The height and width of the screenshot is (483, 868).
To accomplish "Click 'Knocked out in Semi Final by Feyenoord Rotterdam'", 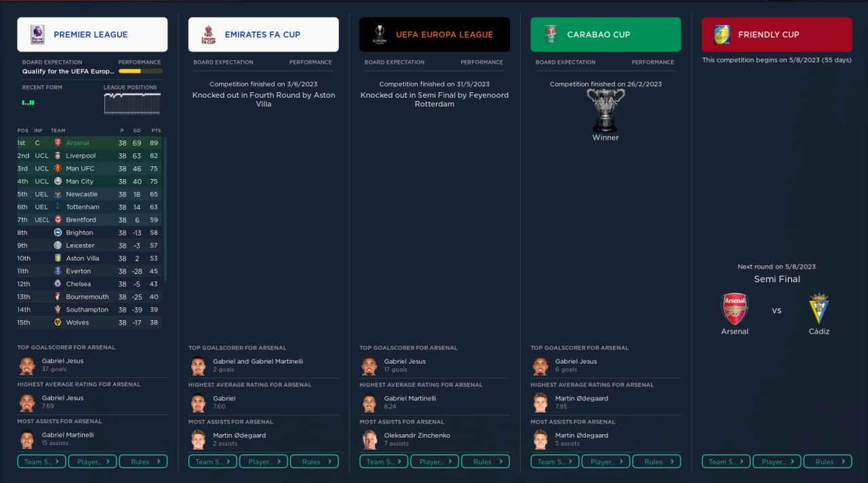I will [435, 100].
